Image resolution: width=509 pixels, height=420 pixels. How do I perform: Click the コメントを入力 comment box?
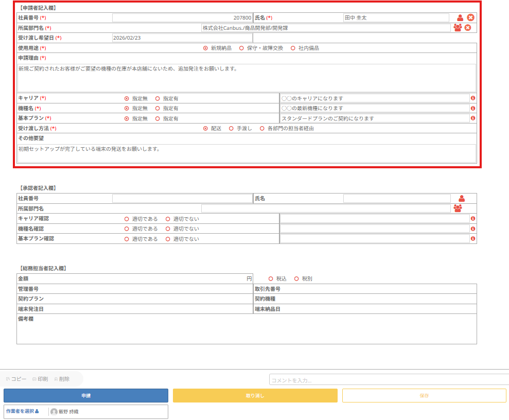tap(389, 380)
